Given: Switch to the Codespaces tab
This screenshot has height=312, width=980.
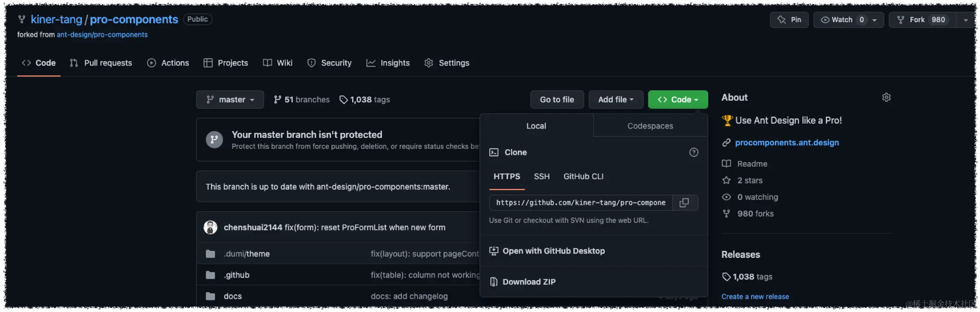Looking at the screenshot, I should pos(650,126).
